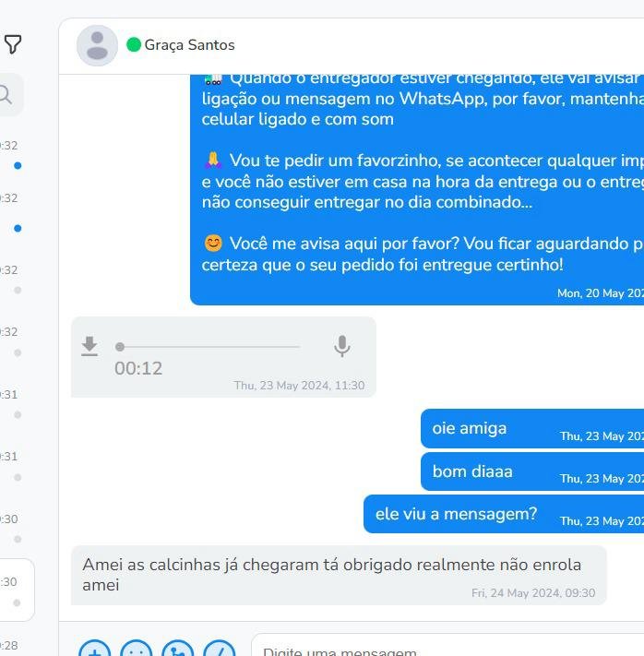
Task: Open the highlighted conversation card in list
Action: (17, 590)
